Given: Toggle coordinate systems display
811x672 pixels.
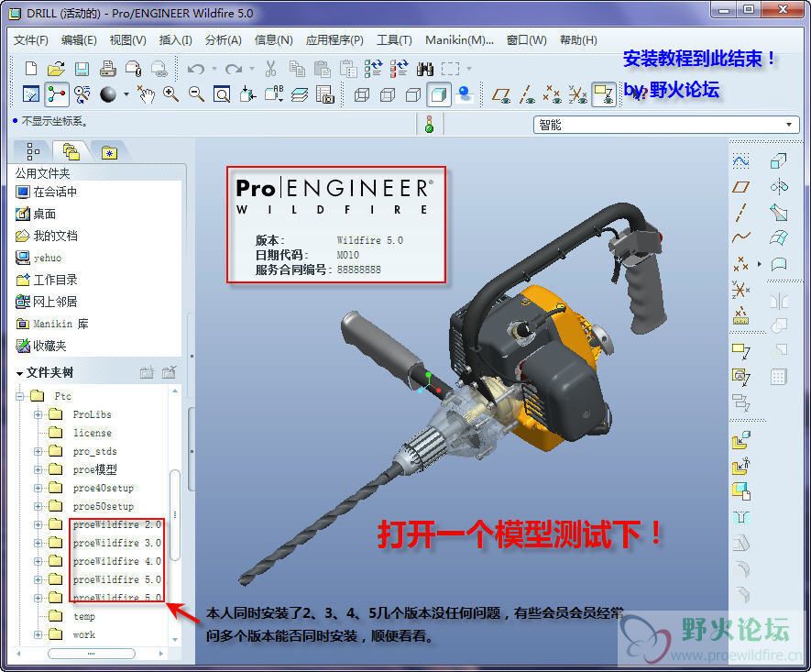Looking at the screenshot, I should click(x=577, y=94).
